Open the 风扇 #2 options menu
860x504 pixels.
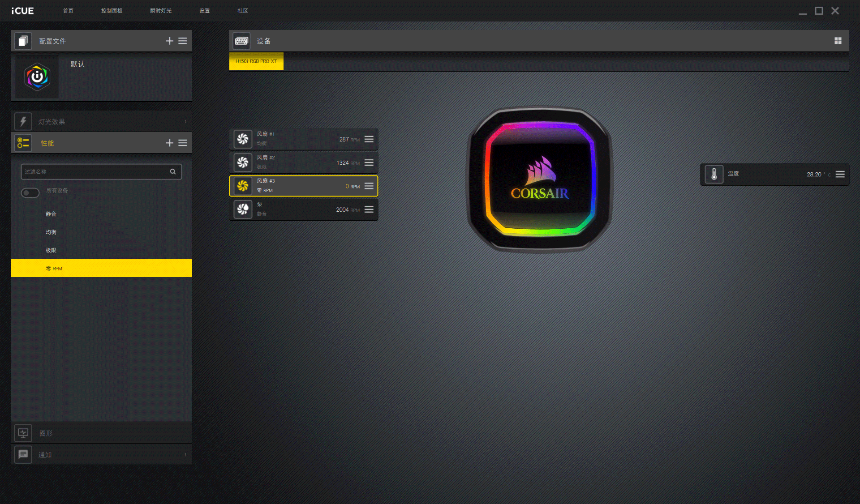(369, 162)
